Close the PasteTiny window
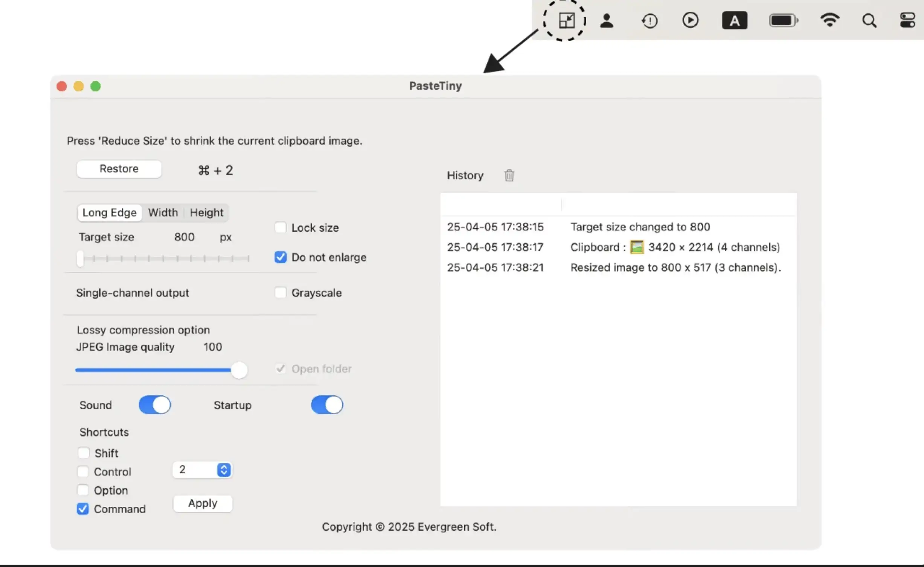The height and width of the screenshot is (567, 924). coord(62,86)
